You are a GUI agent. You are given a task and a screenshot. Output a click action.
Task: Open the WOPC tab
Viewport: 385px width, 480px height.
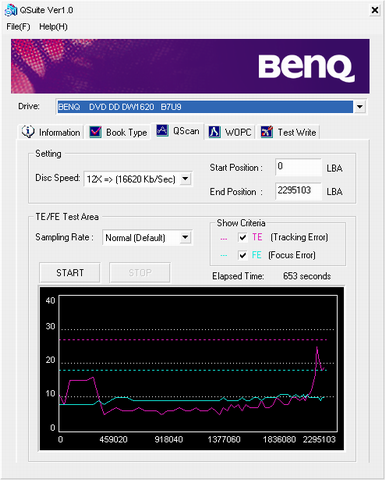(230, 132)
